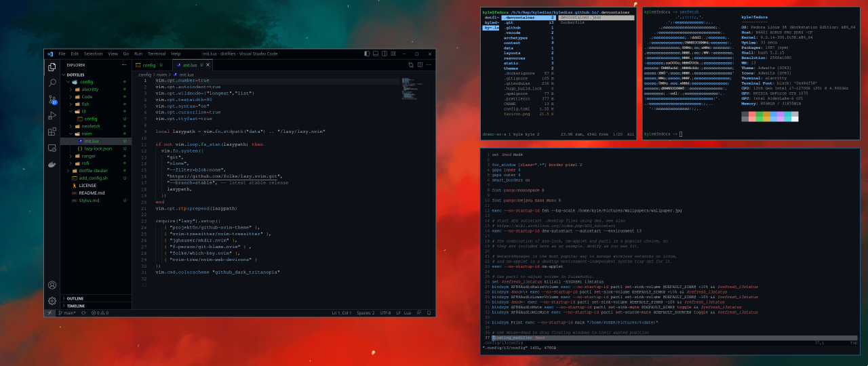Viewport: 868px width, 366px height.
Task: Toggle the bottom panel layout button
Action: pos(376,54)
